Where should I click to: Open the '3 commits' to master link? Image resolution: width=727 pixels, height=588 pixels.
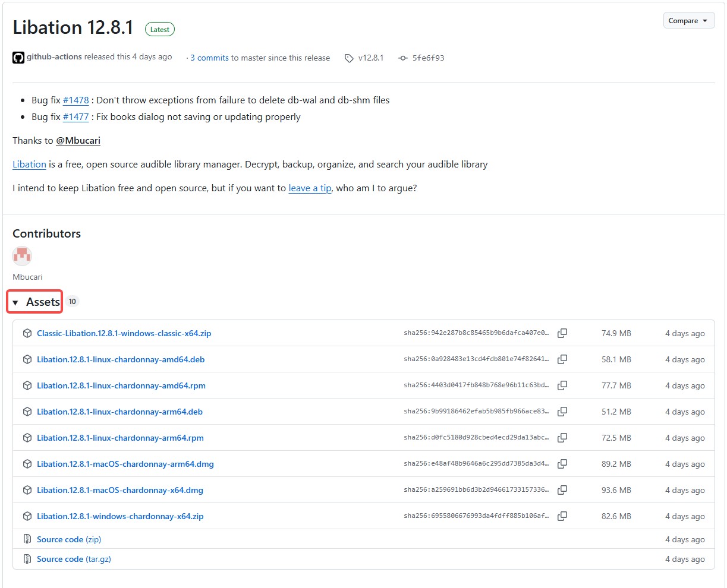[209, 58]
